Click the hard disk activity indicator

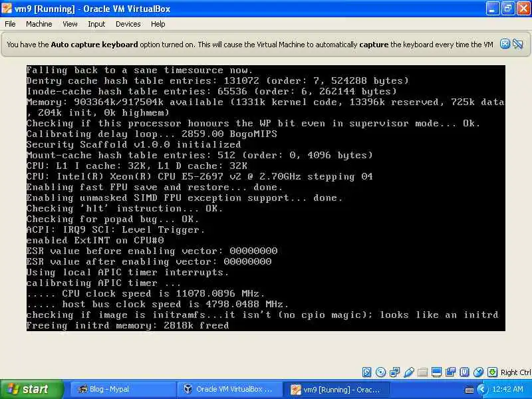(367, 372)
